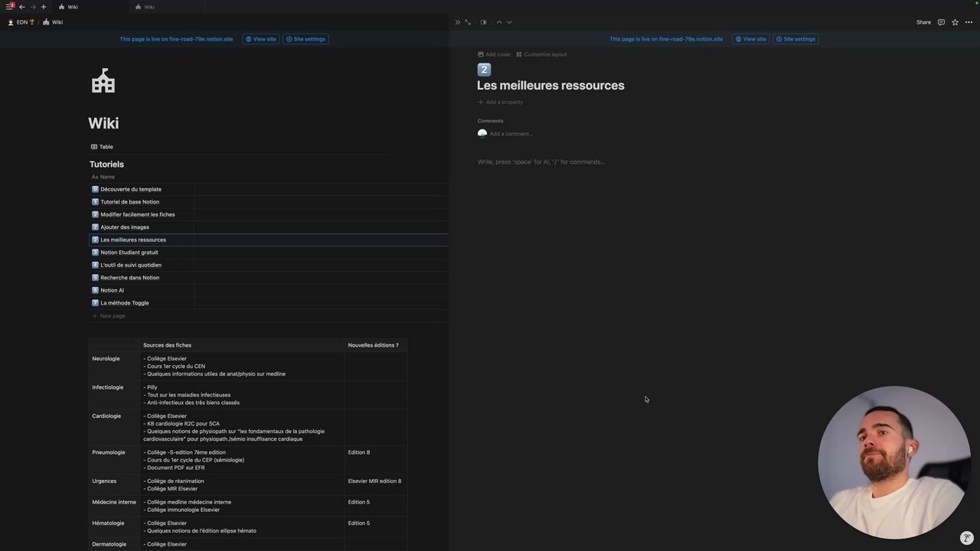The image size is (980, 551).
Task: Open the peek page in full page
Action: (x=468, y=22)
